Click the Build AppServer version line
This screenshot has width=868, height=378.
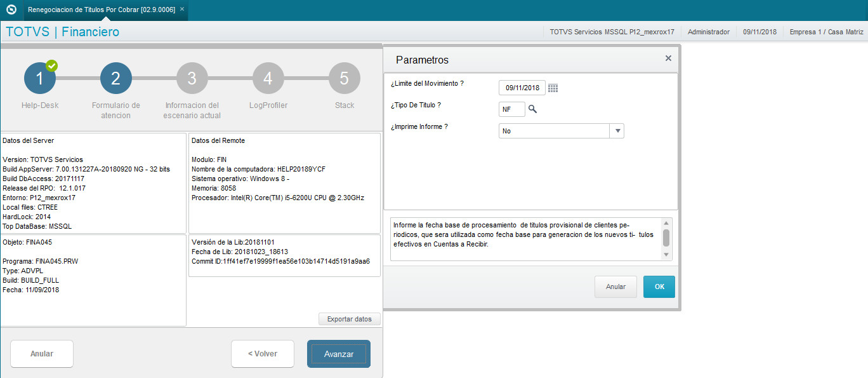(x=86, y=169)
